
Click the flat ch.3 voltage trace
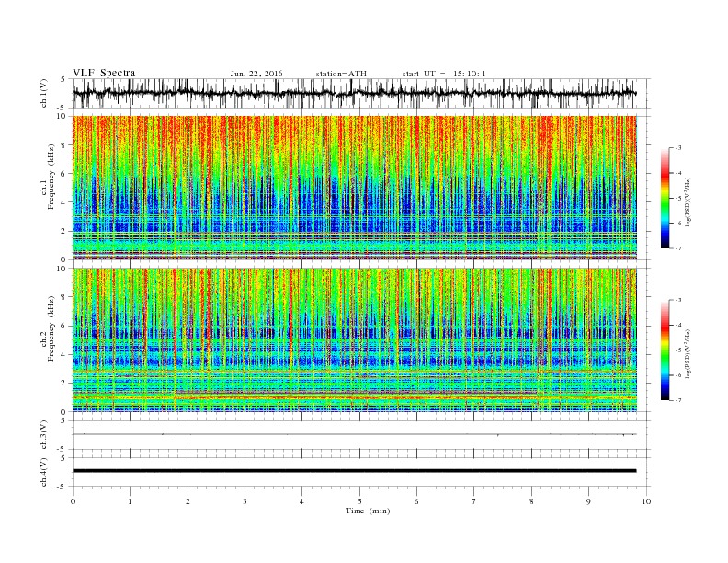(354, 434)
